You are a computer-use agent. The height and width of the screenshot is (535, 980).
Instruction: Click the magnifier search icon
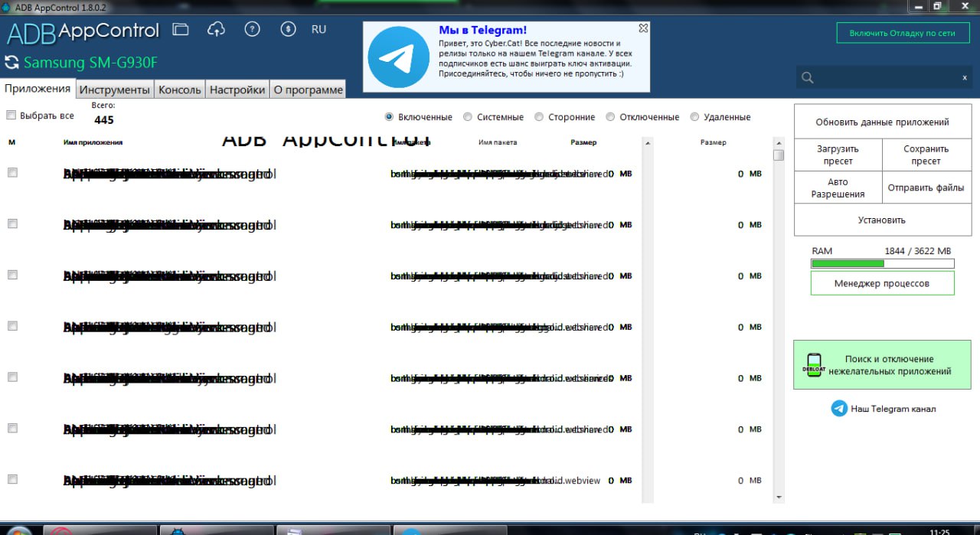click(807, 77)
